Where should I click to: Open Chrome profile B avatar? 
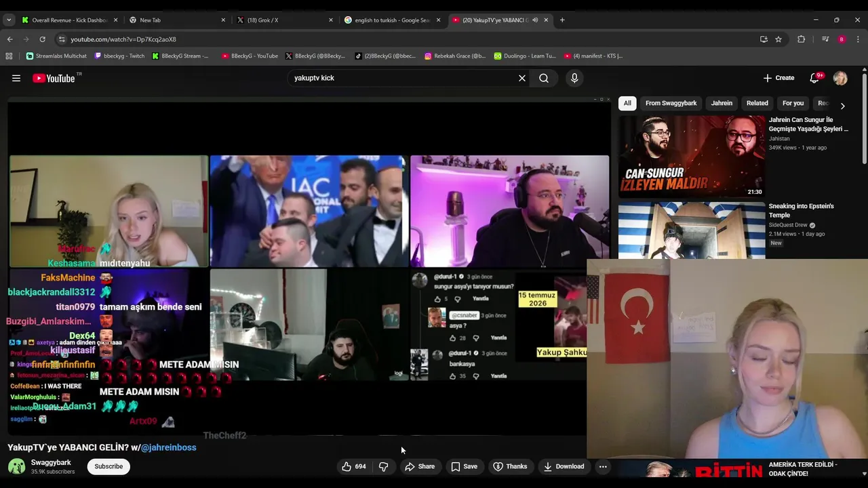point(842,39)
